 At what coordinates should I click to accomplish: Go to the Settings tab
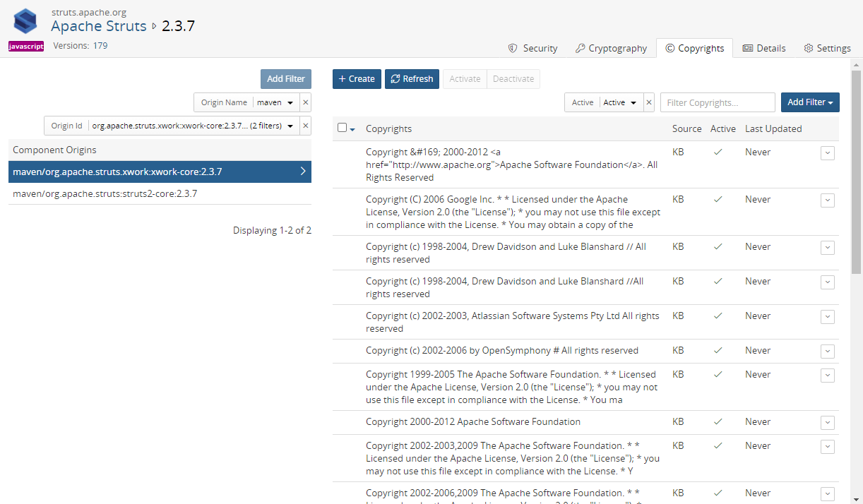pyautogui.click(x=827, y=48)
